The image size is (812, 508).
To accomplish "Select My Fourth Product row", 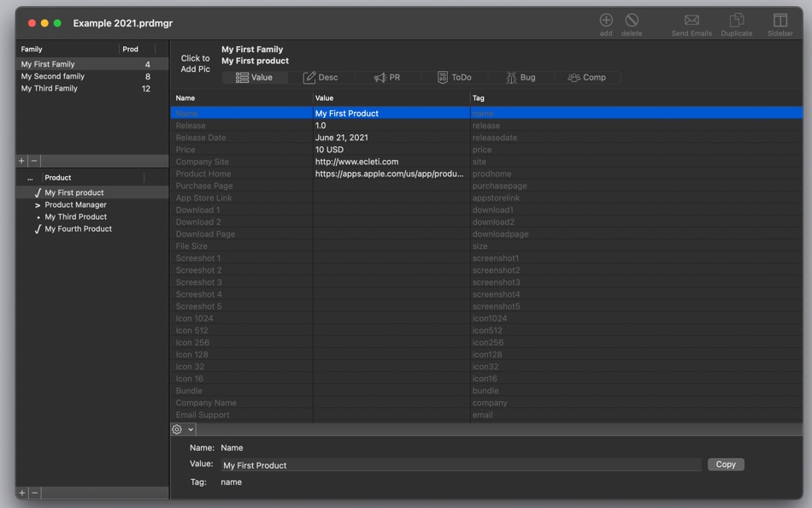I will 92,228.
